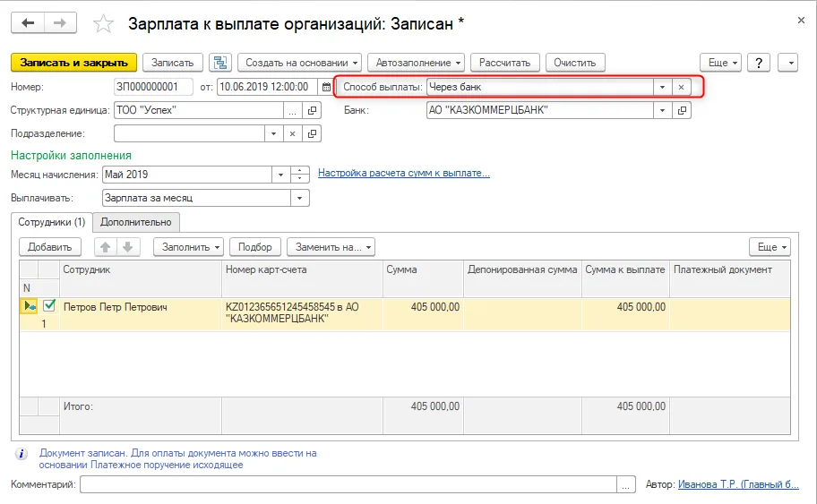
Task: Click Добавить to add an employee
Action: [50, 247]
